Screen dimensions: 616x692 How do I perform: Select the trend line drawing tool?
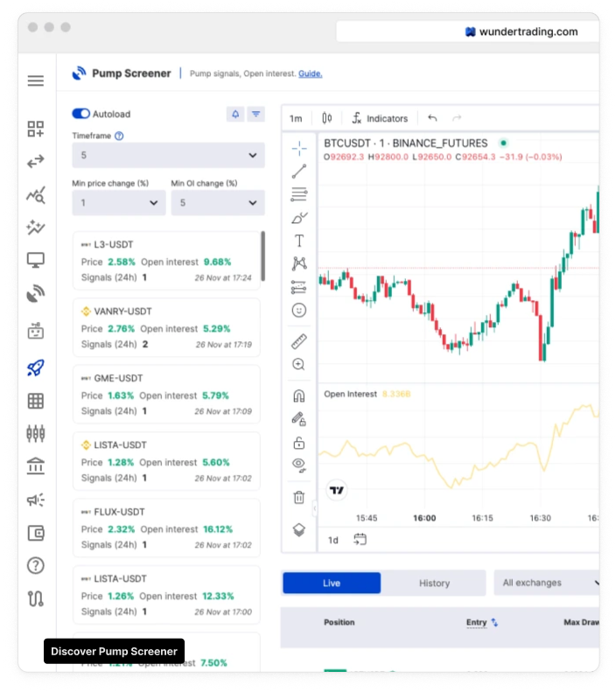click(299, 171)
